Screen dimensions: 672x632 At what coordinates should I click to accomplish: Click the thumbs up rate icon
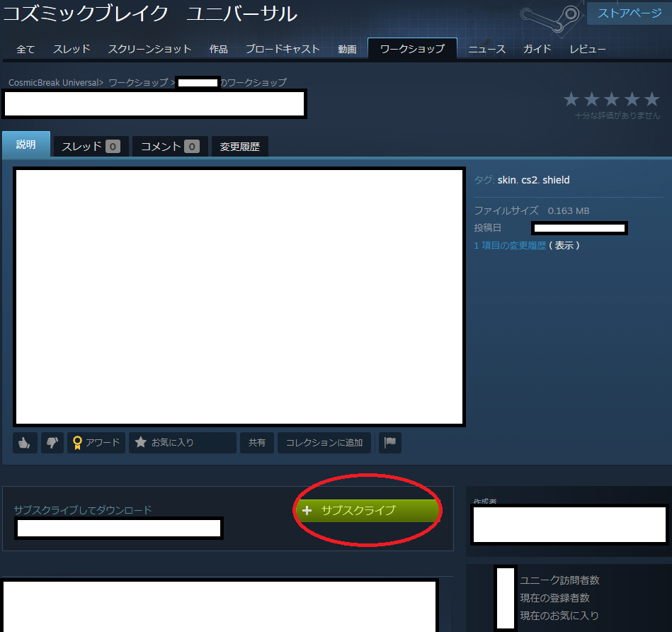click(25, 443)
